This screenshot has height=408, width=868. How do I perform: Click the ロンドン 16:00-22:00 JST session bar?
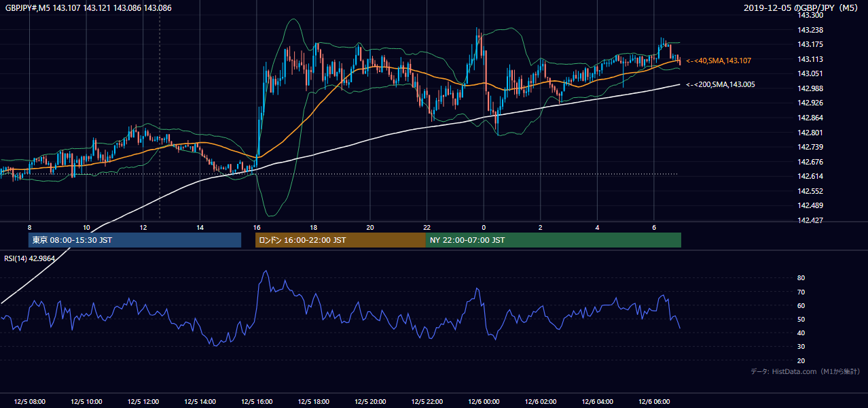(340, 240)
